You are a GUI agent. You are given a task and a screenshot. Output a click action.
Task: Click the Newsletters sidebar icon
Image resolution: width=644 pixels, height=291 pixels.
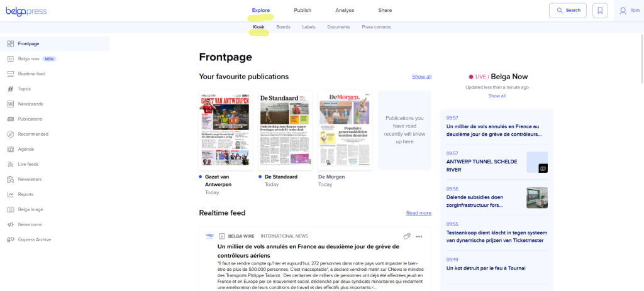coord(11,179)
